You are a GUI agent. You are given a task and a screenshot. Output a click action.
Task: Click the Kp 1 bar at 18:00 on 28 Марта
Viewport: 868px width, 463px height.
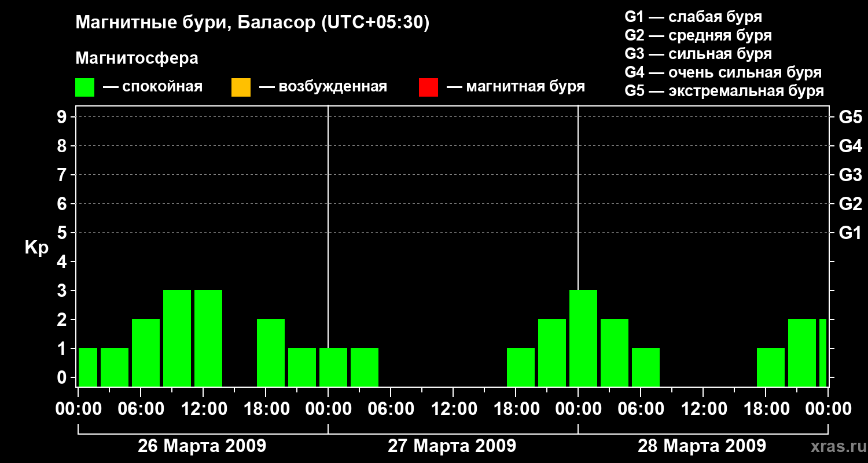tap(771, 367)
